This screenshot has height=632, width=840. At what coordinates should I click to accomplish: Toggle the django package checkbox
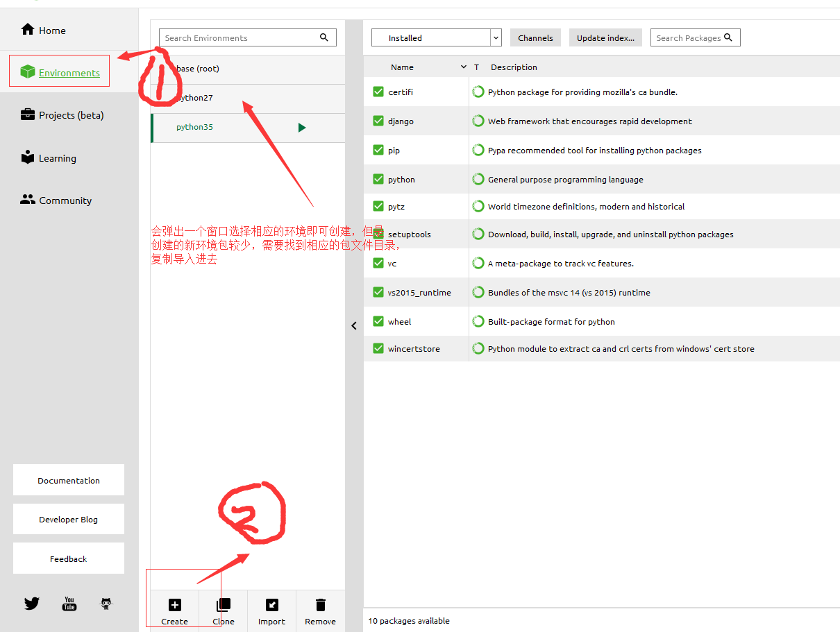(x=378, y=121)
